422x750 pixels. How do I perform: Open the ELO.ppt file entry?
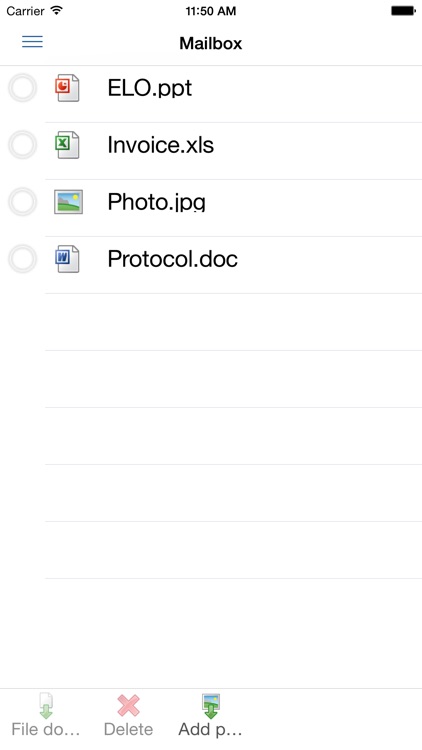click(x=211, y=94)
